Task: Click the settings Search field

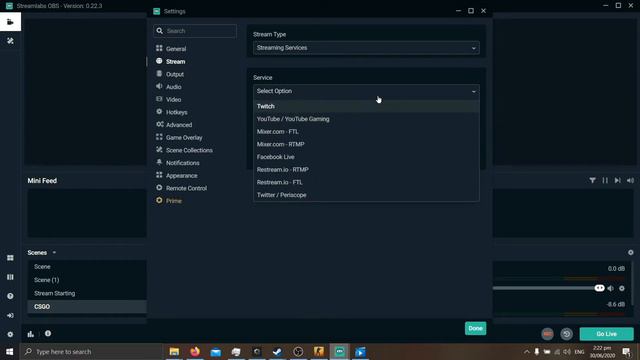Action: point(195,31)
